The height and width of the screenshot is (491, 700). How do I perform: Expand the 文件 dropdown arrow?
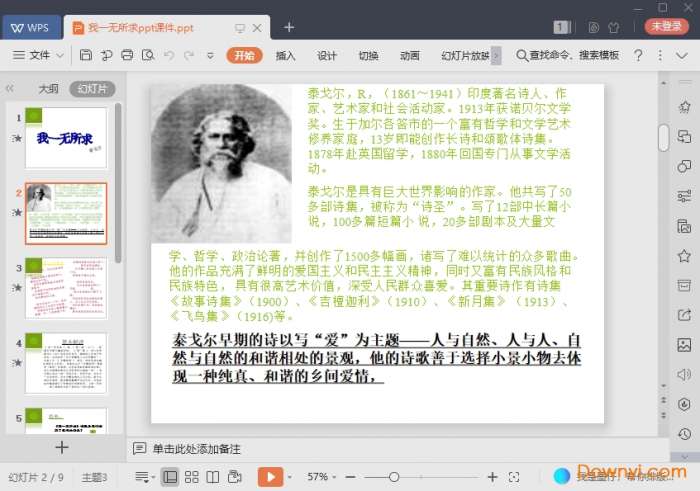point(60,55)
